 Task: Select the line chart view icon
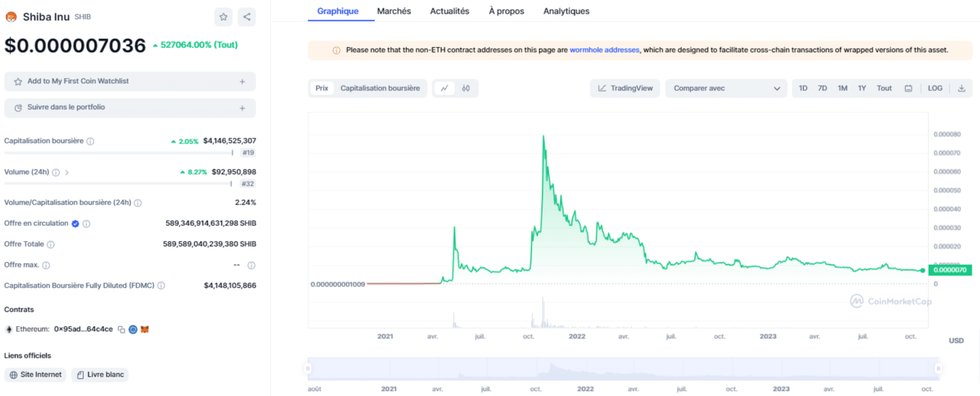(445, 88)
